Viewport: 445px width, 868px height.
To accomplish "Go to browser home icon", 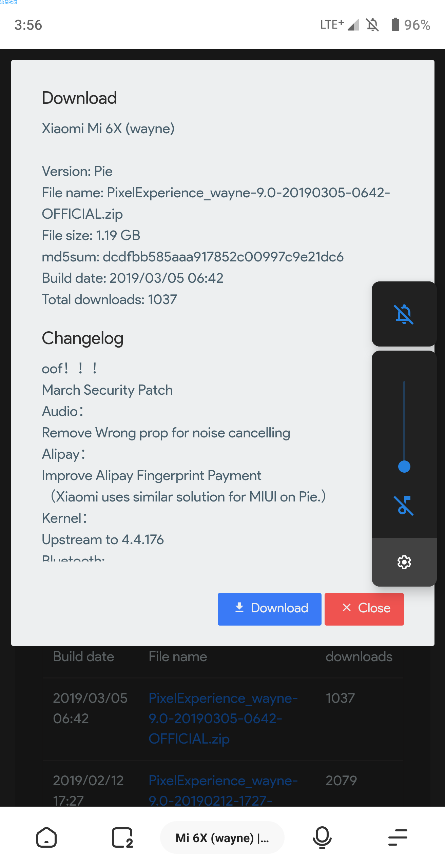I will pyautogui.click(x=46, y=837).
